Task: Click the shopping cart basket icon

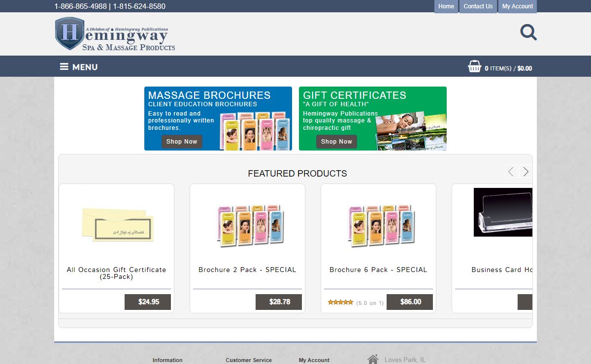Action: point(474,66)
